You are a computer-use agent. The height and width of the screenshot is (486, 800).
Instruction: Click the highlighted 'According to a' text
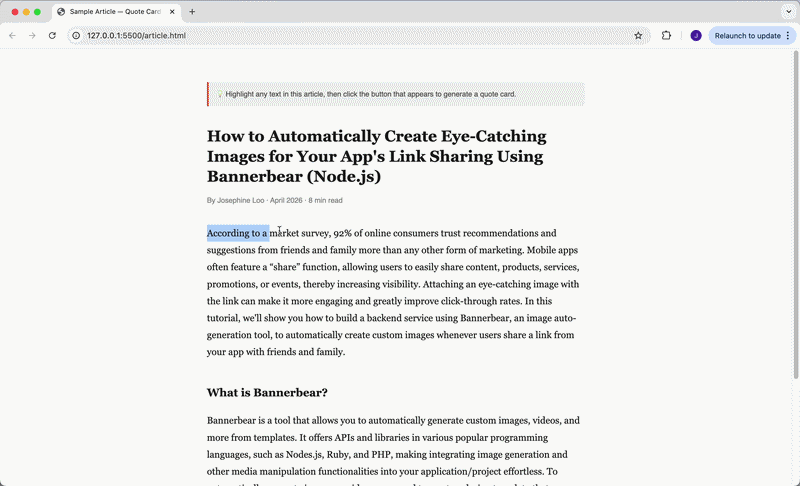point(238,233)
